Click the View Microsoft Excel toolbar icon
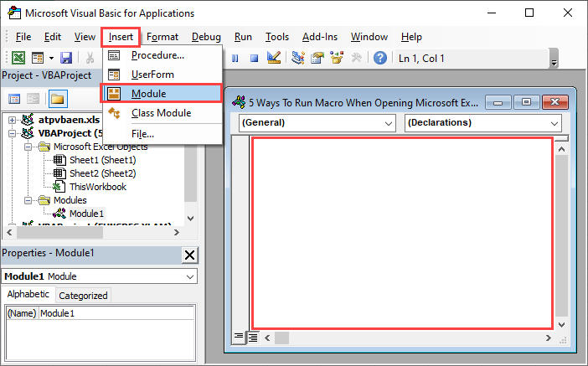This screenshot has height=366, width=588. click(x=18, y=58)
